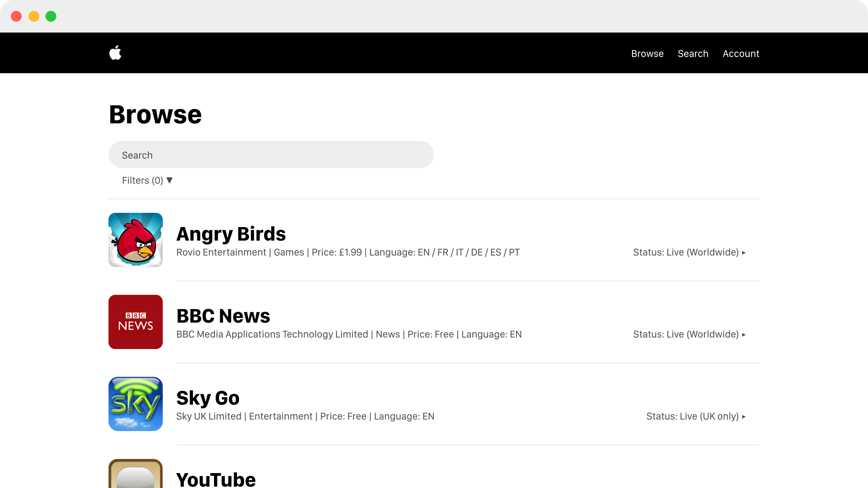Open Search in the top navigation
This screenshot has width=868, height=488.
pyautogui.click(x=693, y=54)
